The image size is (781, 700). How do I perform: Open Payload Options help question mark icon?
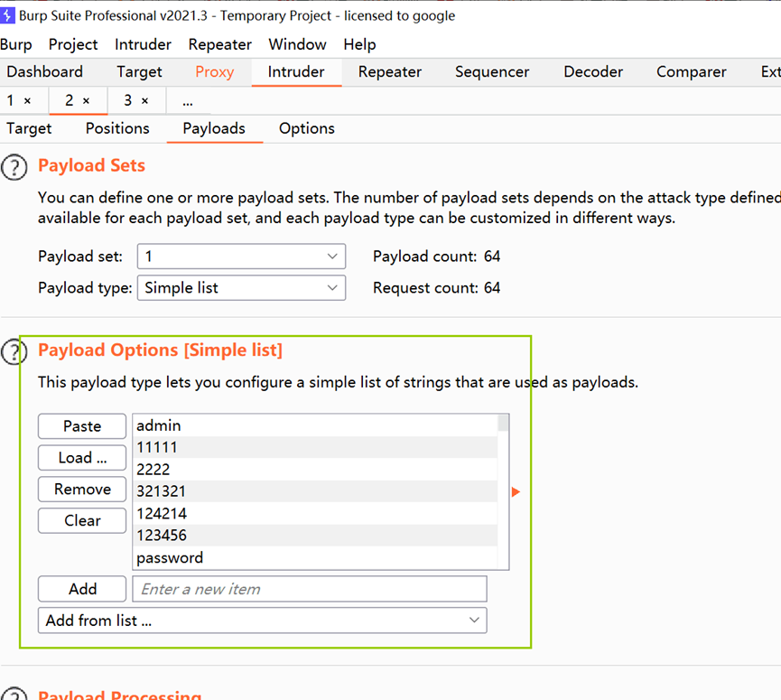[14, 351]
